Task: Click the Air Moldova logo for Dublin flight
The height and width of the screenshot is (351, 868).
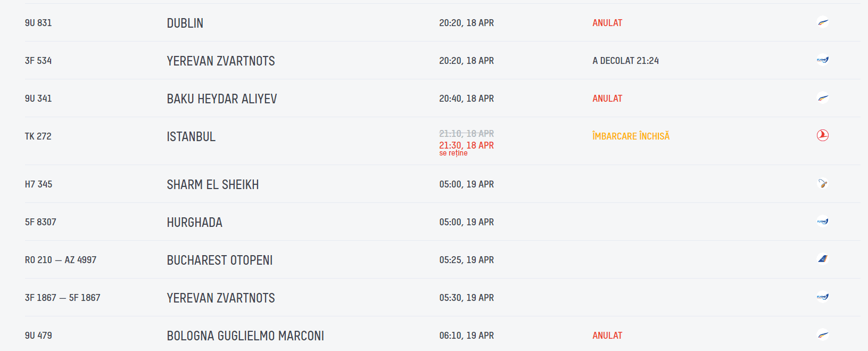Action: pyautogui.click(x=823, y=22)
